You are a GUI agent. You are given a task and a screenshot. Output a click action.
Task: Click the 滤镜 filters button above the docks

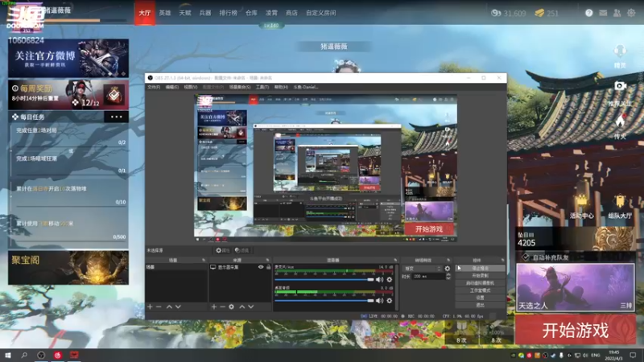242,250
